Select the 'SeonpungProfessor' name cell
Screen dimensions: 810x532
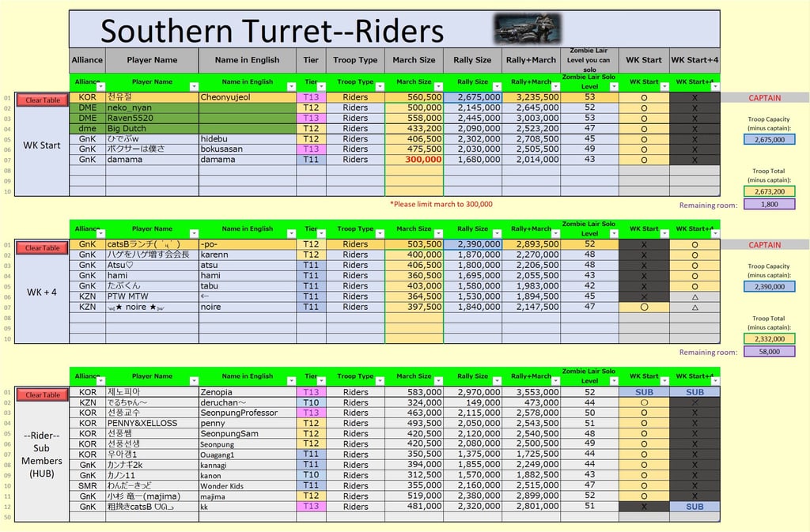click(248, 413)
